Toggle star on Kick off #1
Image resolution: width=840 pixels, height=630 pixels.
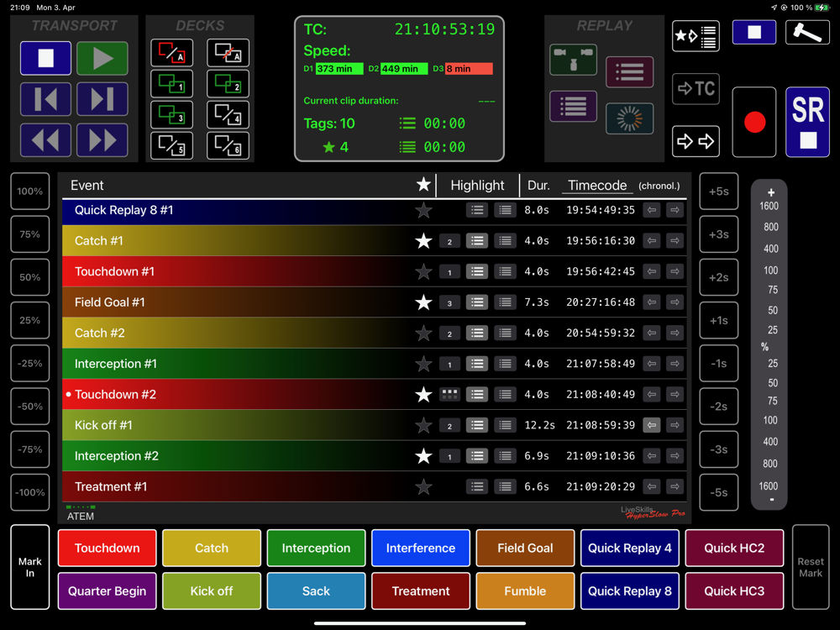pos(423,425)
